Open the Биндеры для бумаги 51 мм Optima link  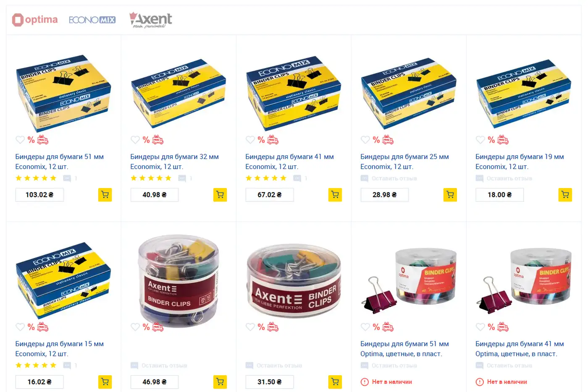tap(404, 349)
